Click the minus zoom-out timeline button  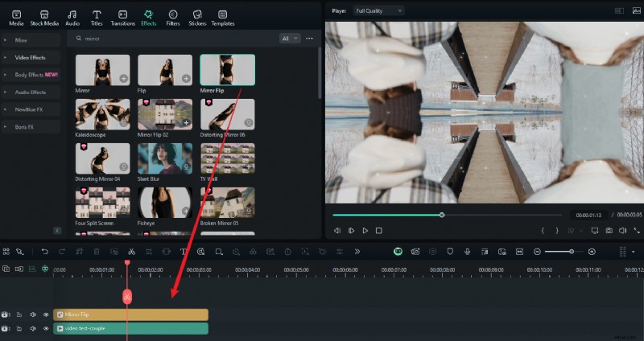(x=537, y=252)
